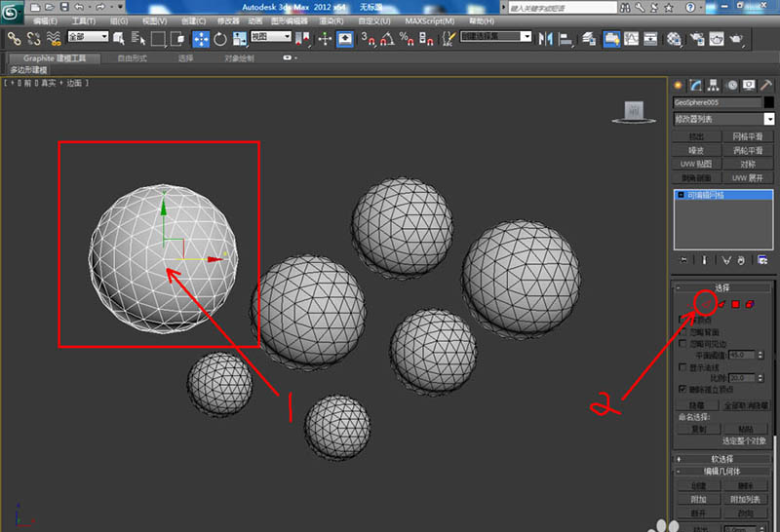Select Polygon sub-object level icon

pyautogui.click(x=735, y=304)
